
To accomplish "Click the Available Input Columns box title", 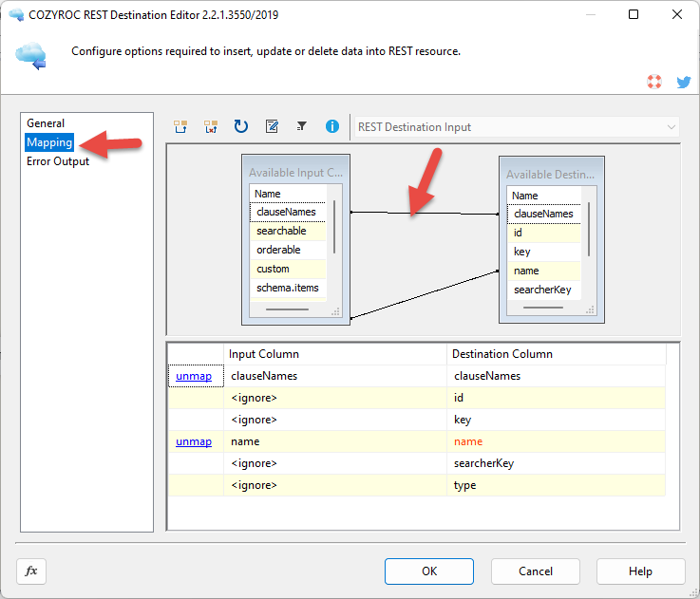I will [x=295, y=173].
